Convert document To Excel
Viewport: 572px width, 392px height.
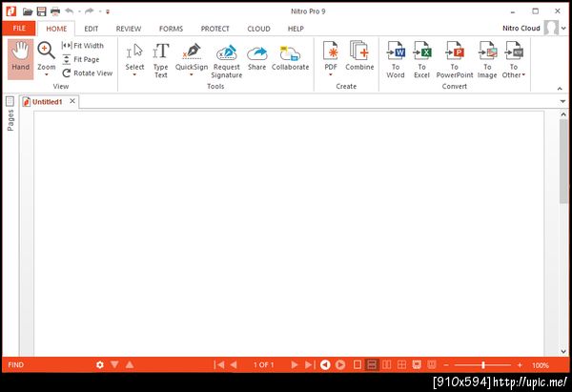click(x=421, y=59)
